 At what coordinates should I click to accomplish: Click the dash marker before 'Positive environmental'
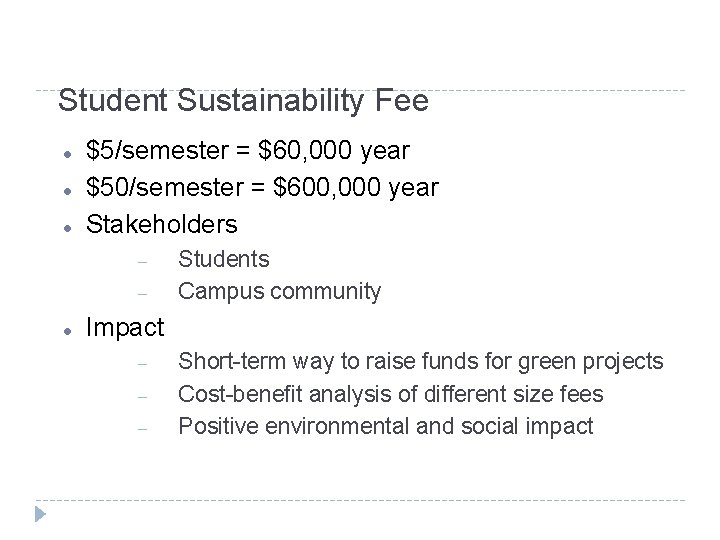point(143,429)
